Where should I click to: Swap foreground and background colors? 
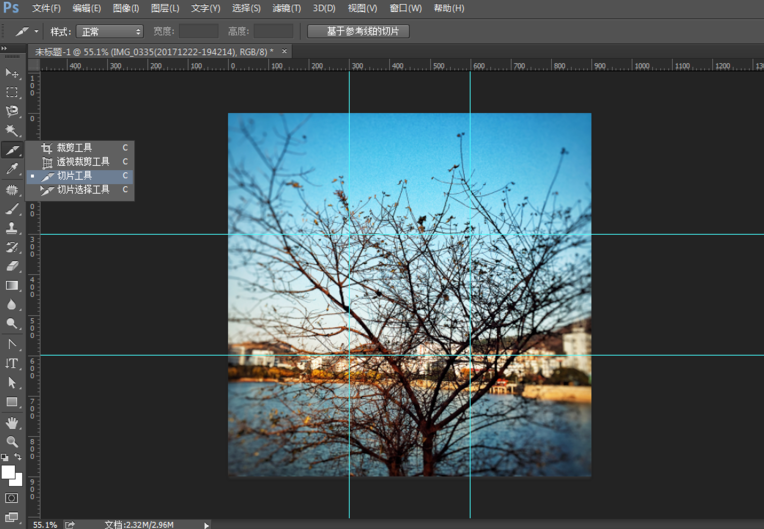(x=18, y=457)
